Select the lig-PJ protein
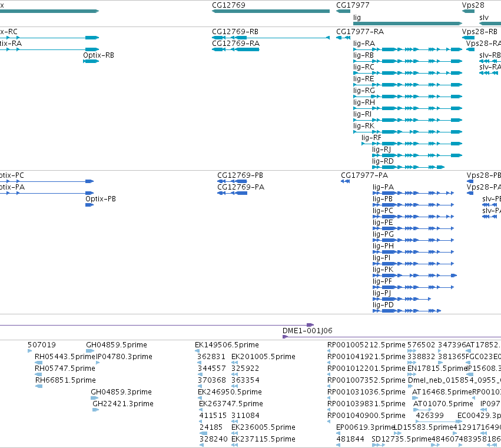Image resolution: width=501 pixels, height=448 pixels. tap(381, 293)
